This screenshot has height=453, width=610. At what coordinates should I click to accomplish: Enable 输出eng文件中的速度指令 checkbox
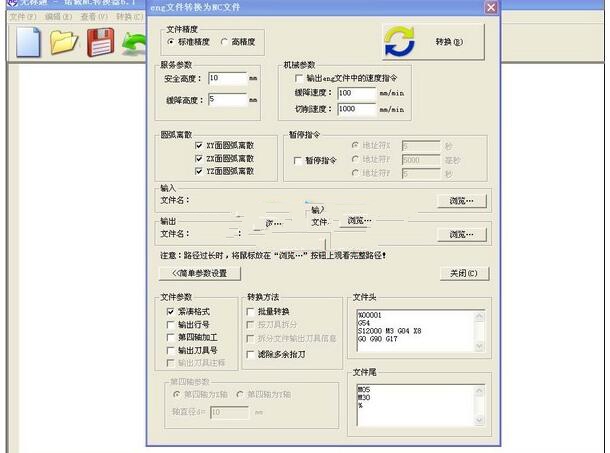pyautogui.click(x=299, y=78)
